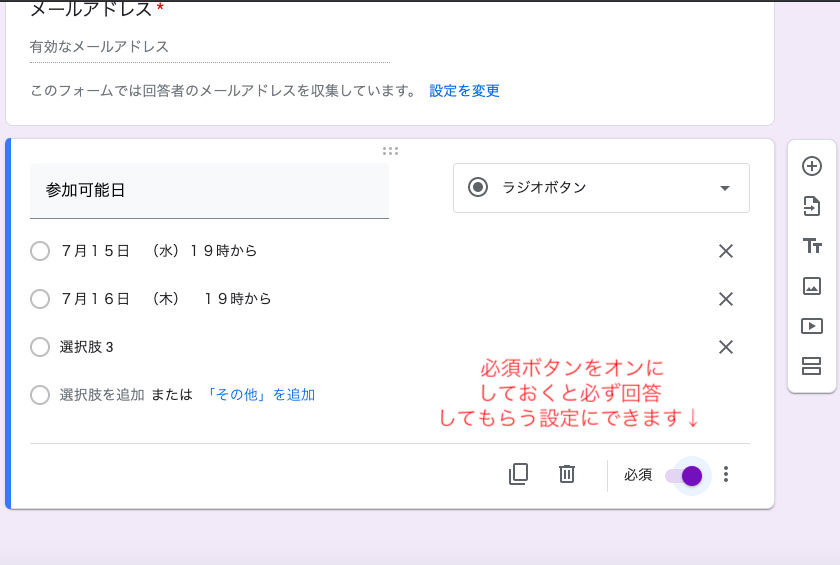840x565 pixels.
Task: Click the add image icon
Action: click(812, 286)
